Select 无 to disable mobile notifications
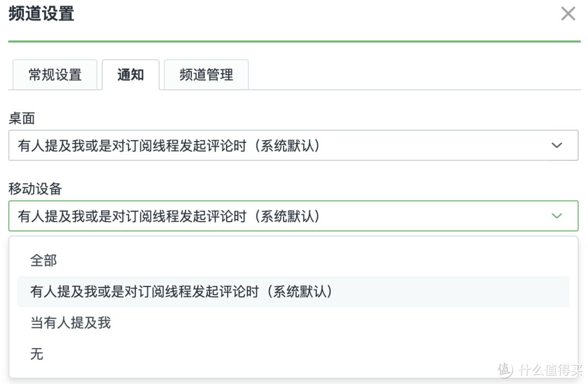Screen dimensions: 588x384 click(36, 354)
